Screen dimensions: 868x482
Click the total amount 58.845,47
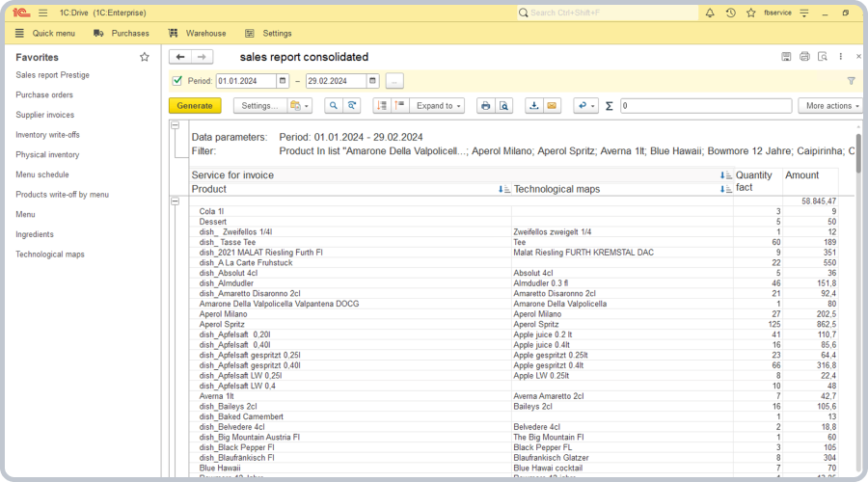[x=819, y=201]
